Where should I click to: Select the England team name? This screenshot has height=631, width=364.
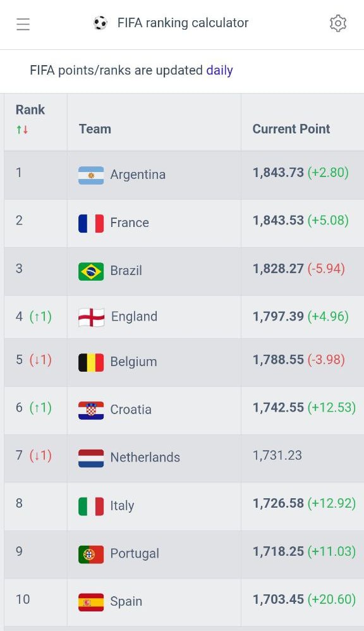point(134,317)
